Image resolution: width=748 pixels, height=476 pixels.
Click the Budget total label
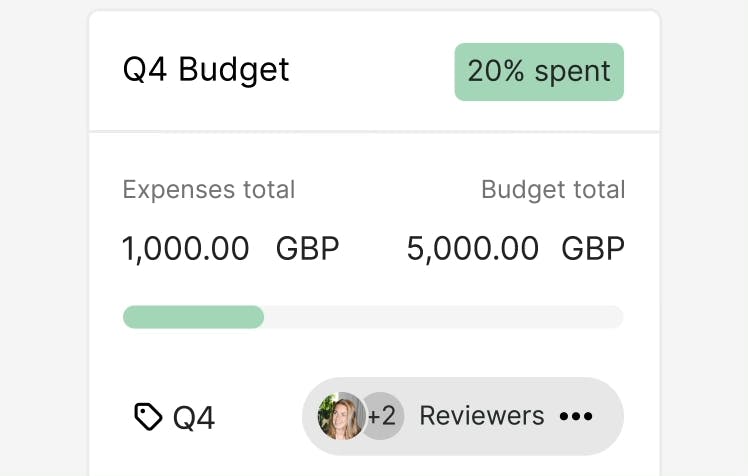[x=553, y=190]
